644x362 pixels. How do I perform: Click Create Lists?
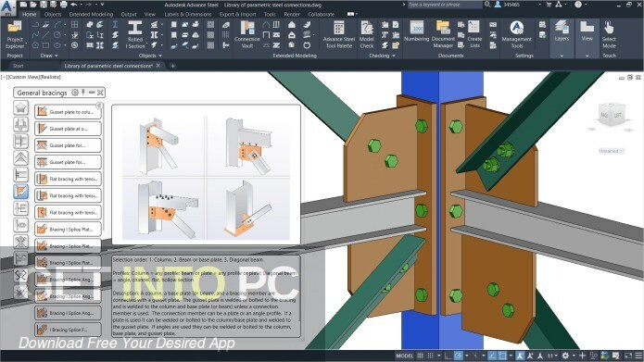tap(474, 35)
